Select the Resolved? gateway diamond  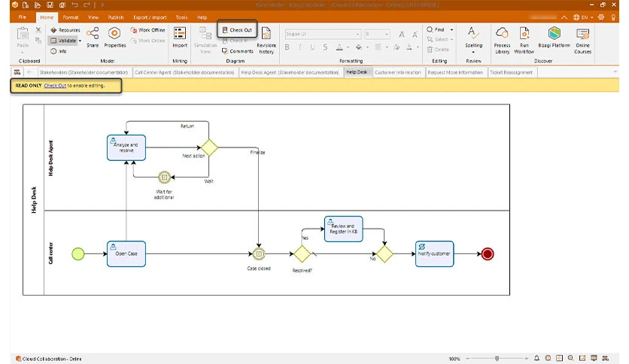tap(302, 253)
